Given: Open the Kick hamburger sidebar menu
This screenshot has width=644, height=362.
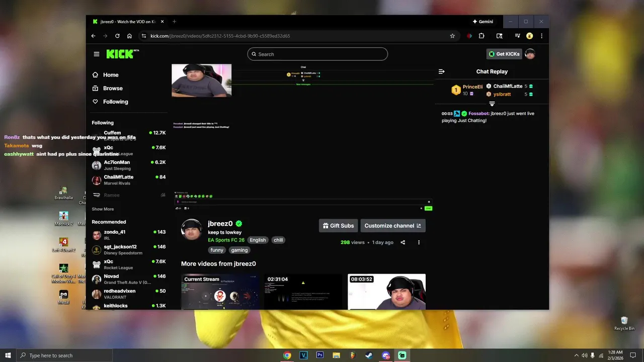Looking at the screenshot, I should (96, 54).
